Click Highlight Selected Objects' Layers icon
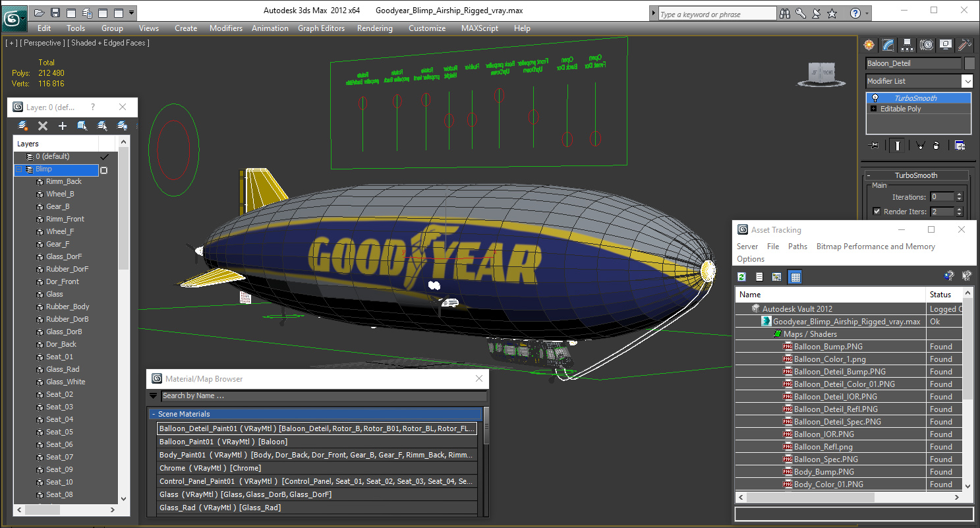Image resolution: width=980 pixels, height=528 pixels. pyautogui.click(x=102, y=125)
